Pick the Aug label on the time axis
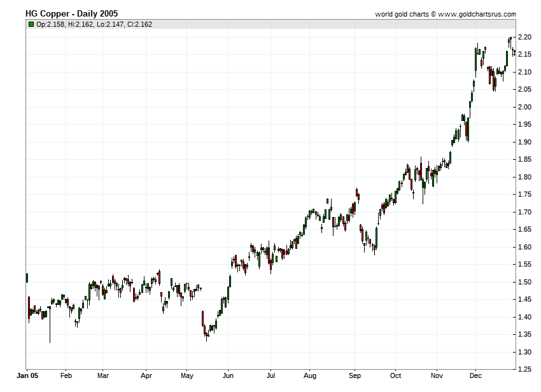541x392 pixels. click(x=310, y=376)
